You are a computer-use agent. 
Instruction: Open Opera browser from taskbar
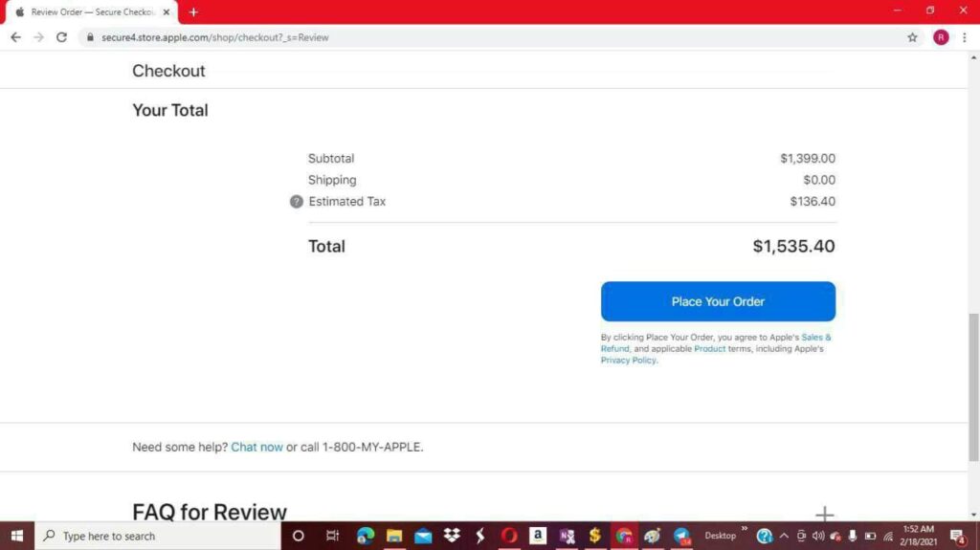(509, 536)
